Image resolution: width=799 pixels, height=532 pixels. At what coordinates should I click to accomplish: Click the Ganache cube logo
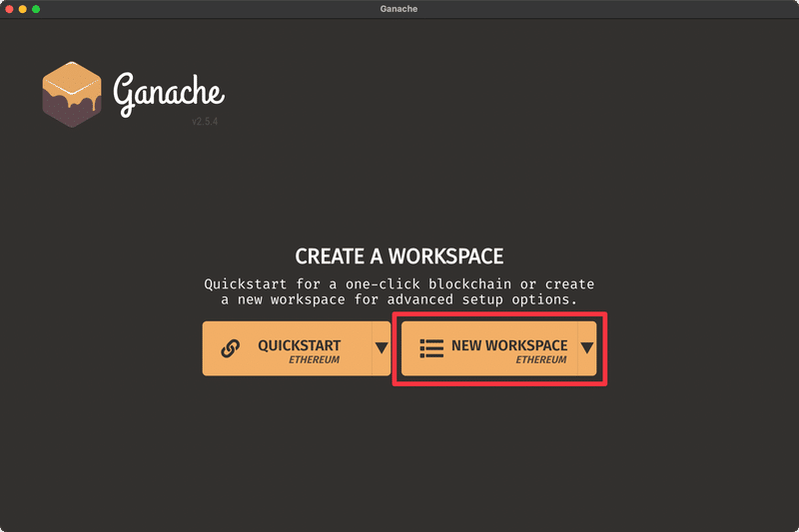pos(72,95)
